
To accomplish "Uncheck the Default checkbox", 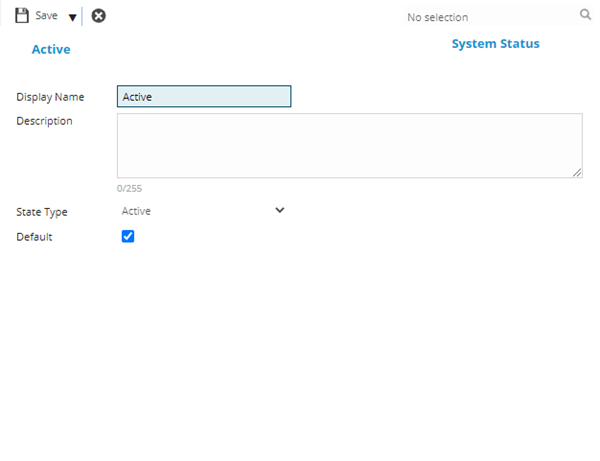I will tap(127, 237).
